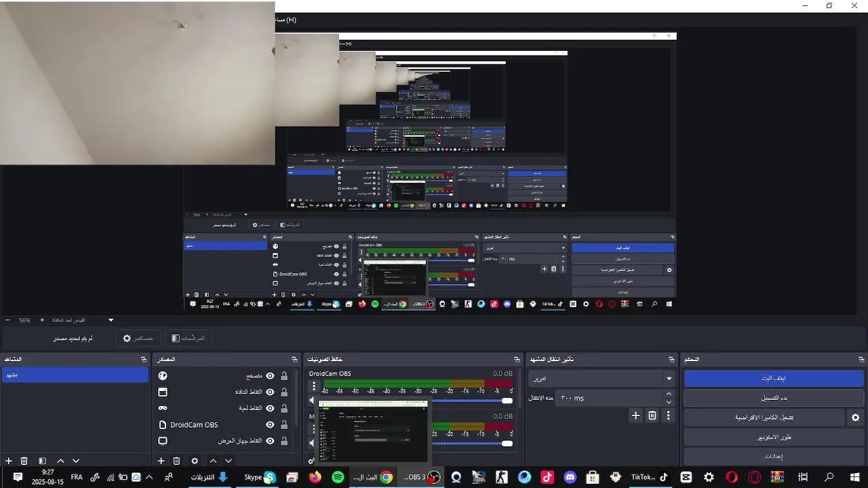Open the preview scaling dropdown arrow
868x488 pixels.
pyautogui.click(x=111, y=320)
